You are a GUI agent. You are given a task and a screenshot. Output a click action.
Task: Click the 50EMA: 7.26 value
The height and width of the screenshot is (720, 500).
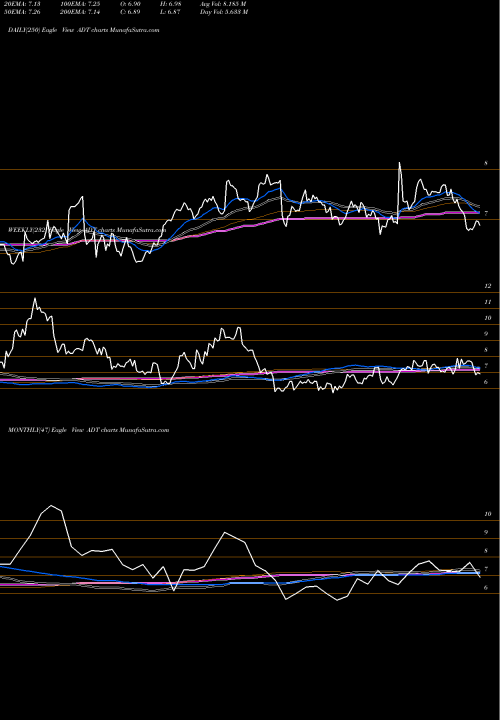22,12
